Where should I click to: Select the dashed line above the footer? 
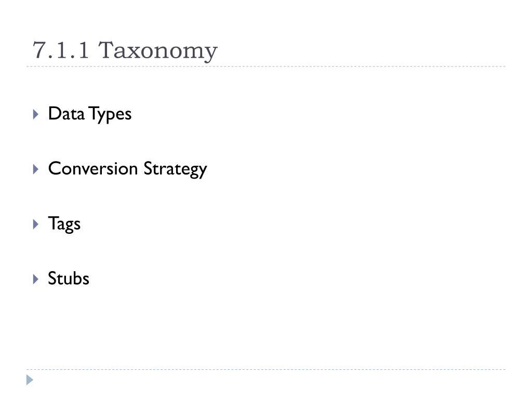266,369
